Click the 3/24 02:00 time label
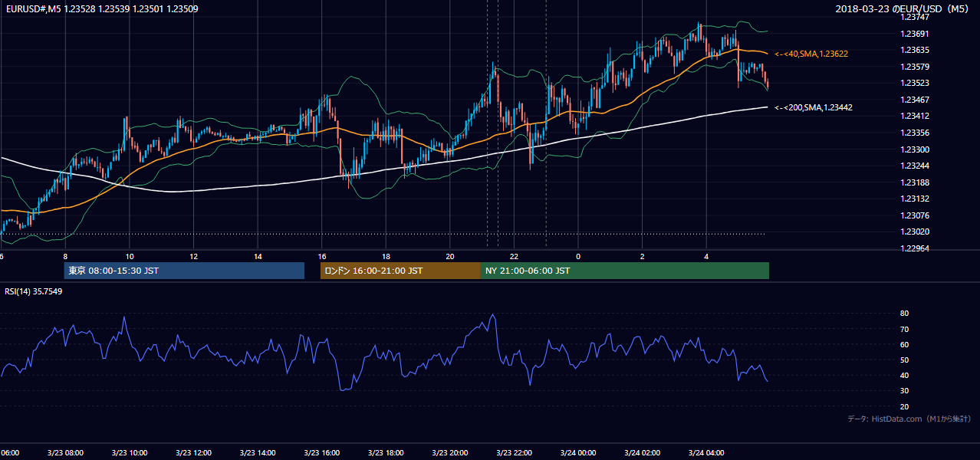 point(642,452)
